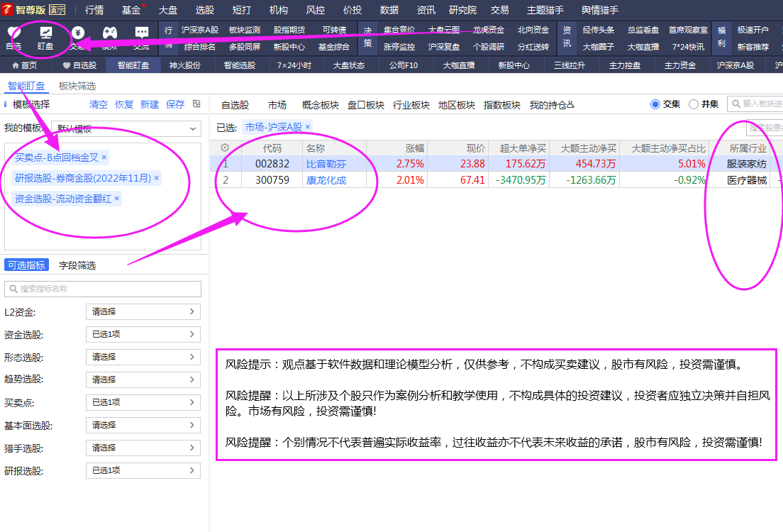This screenshot has width=783, height=532.
Task: Open the 研究院 top menu
Action: point(462,10)
